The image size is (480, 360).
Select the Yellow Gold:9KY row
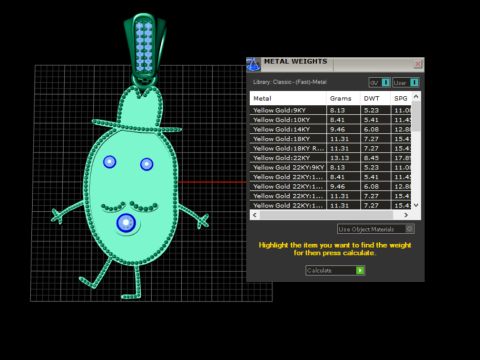(x=331, y=110)
